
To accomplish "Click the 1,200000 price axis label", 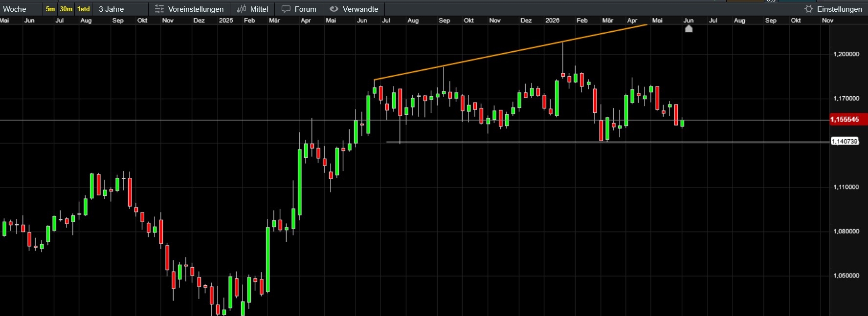I will click(x=846, y=54).
